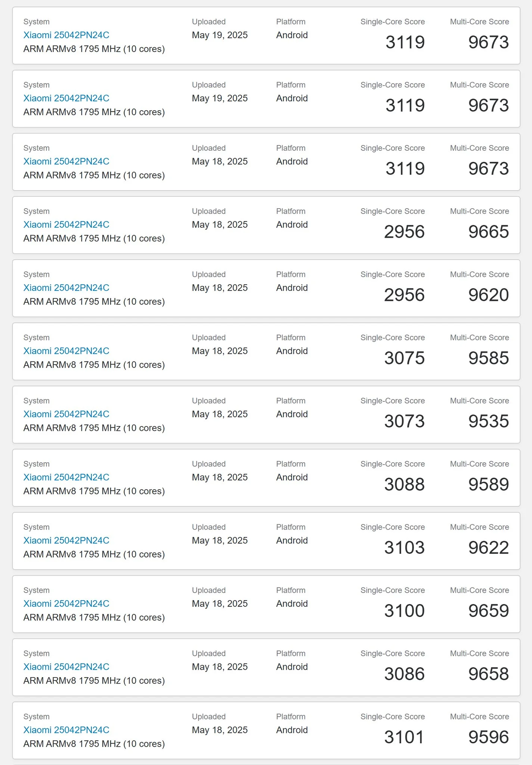This screenshot has height=765, width=532.
Task: Open Xiaomi 25042PN24C result scoring 3100 single-core
Action: pyautogui.click(x=66, y=604)
